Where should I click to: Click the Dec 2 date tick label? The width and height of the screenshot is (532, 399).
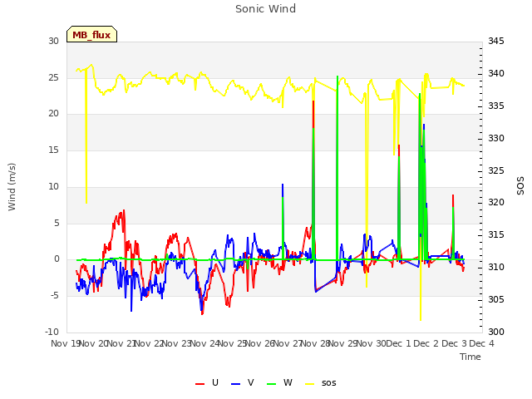(426, 343)
